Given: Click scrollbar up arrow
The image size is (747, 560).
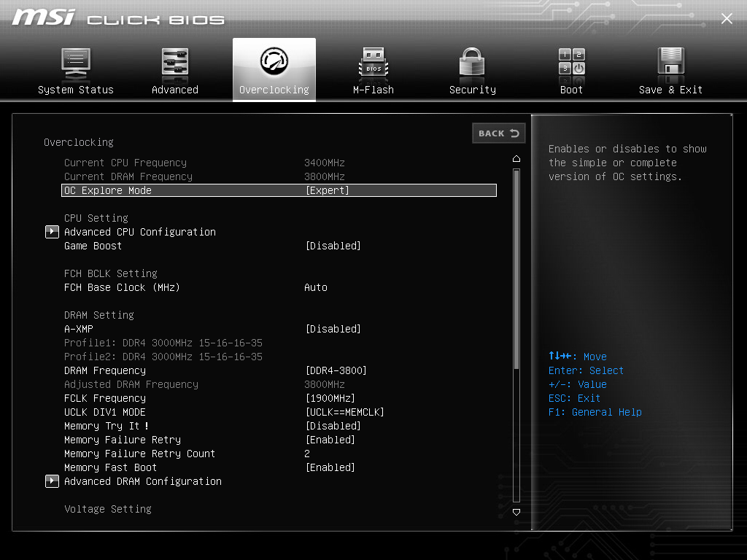Looking at the screenshot, I should point(516,158).
